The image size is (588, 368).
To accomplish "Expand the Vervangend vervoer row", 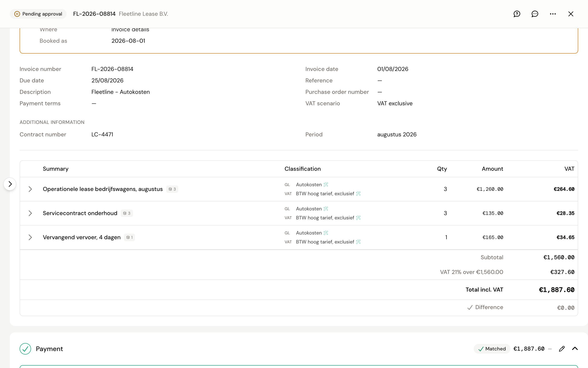I will pyautogui.click(x=30, y=237).
